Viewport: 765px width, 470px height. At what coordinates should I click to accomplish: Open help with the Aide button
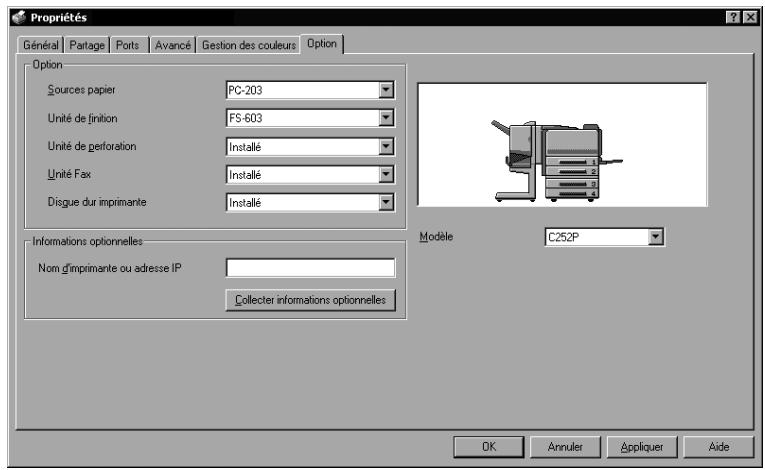[x=719, y=447]
